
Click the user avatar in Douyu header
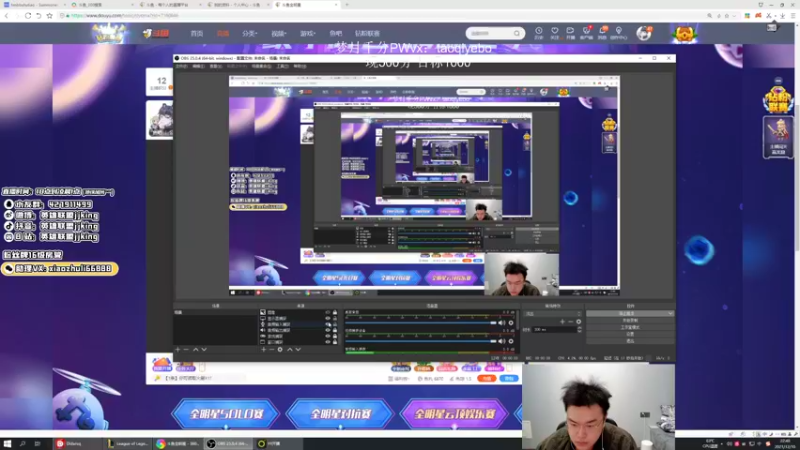point(643,33)
